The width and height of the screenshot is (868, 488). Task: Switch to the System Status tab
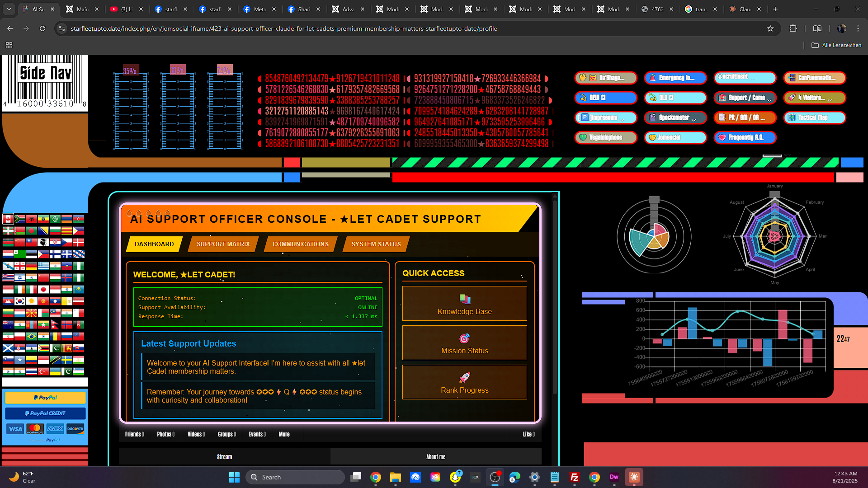point(376,244)
